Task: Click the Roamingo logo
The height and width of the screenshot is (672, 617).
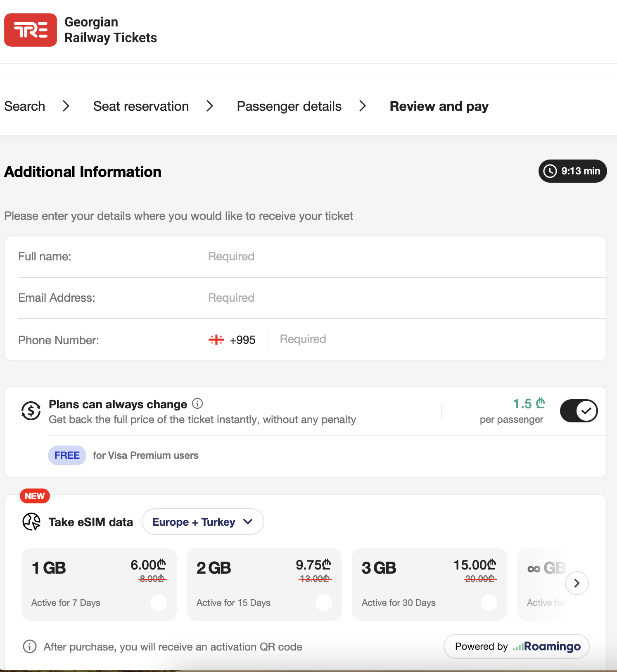Action: (547, 646)
